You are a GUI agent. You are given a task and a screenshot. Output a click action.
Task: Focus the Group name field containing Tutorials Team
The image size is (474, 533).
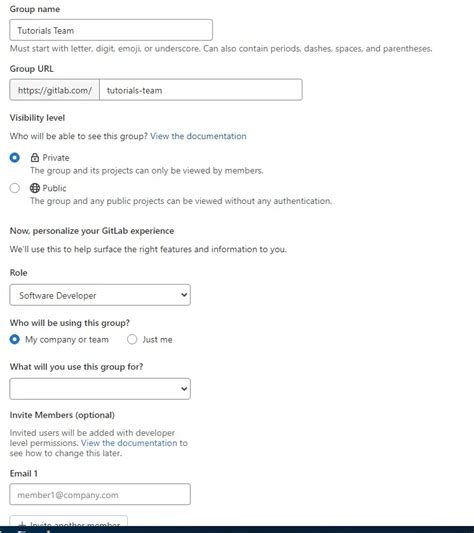[x=111, y=30]
